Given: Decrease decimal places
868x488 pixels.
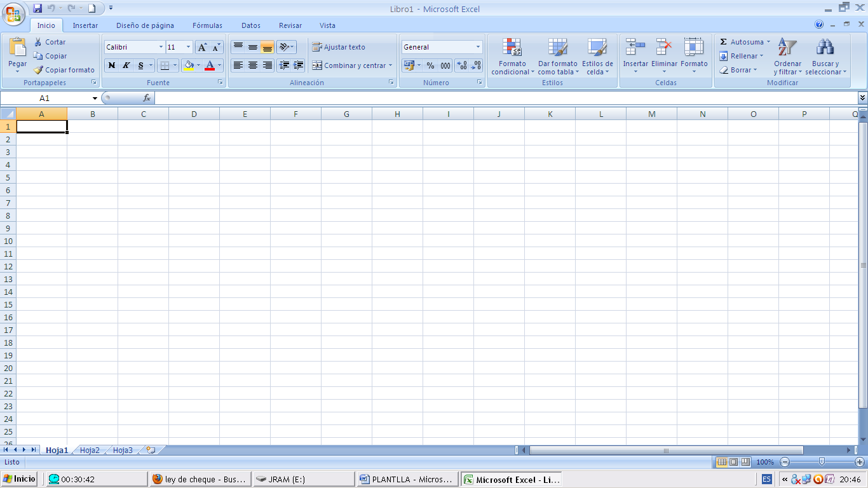Looking at the screenshot, I should (476, 65).
